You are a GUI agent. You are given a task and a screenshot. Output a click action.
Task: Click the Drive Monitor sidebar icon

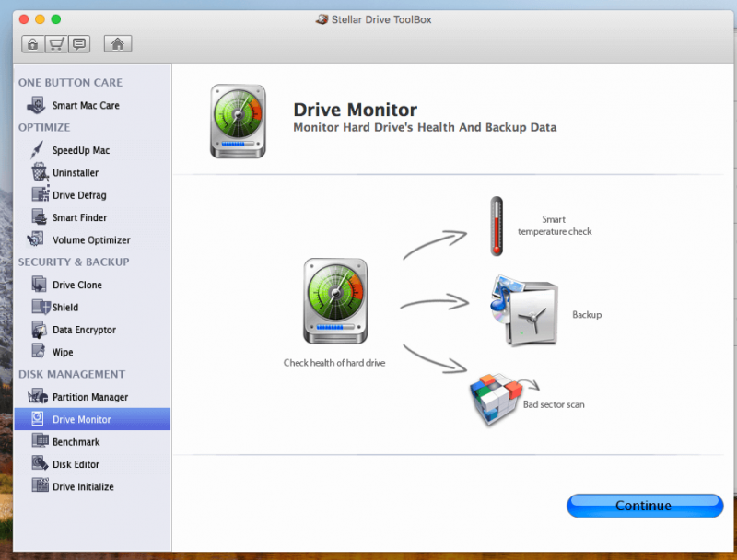(38, 418)
